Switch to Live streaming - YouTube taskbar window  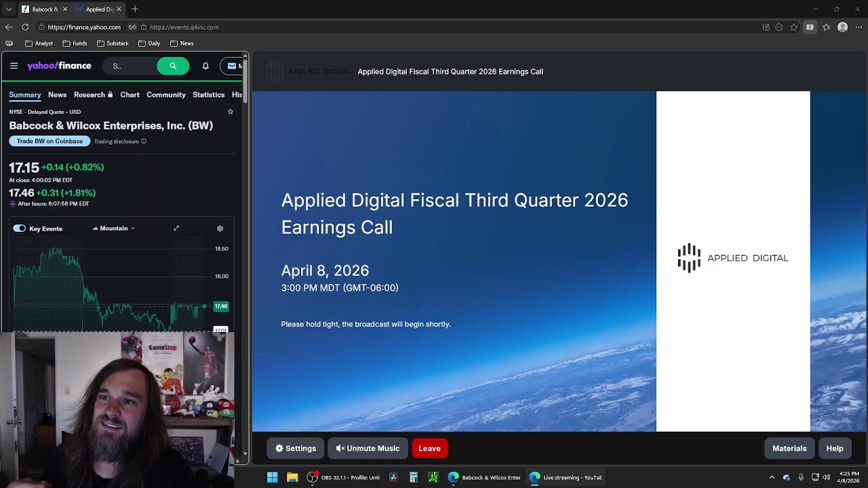pyautogui.click(x=566, y=477)
